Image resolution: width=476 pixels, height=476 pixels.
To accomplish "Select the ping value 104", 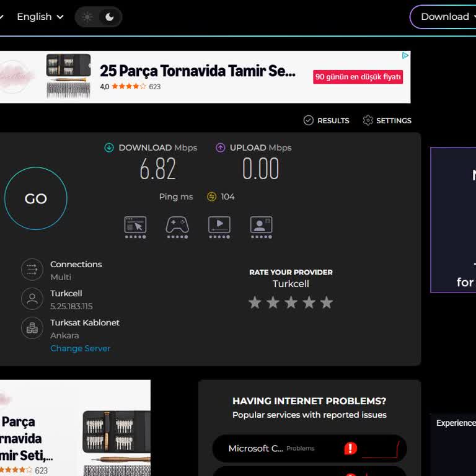I will [227, 196].
